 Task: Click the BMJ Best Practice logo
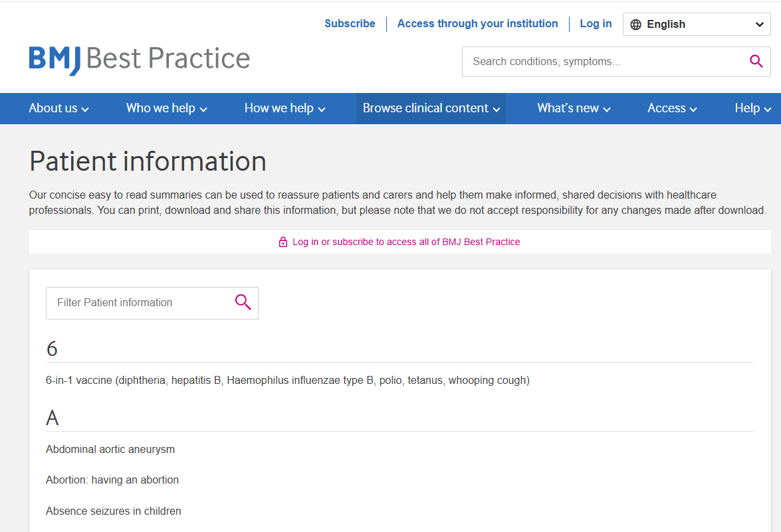(x=140, y=60)
